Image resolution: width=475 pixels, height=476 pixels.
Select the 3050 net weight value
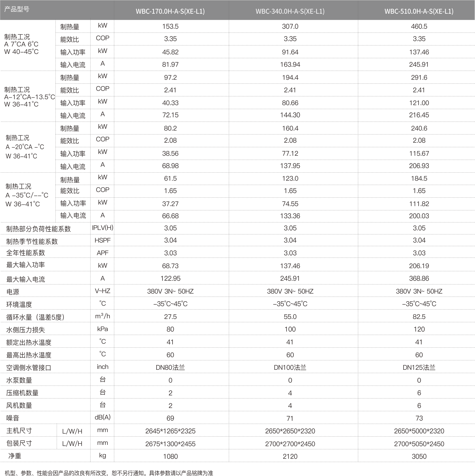pyautogui.click(x=419, y=457)
